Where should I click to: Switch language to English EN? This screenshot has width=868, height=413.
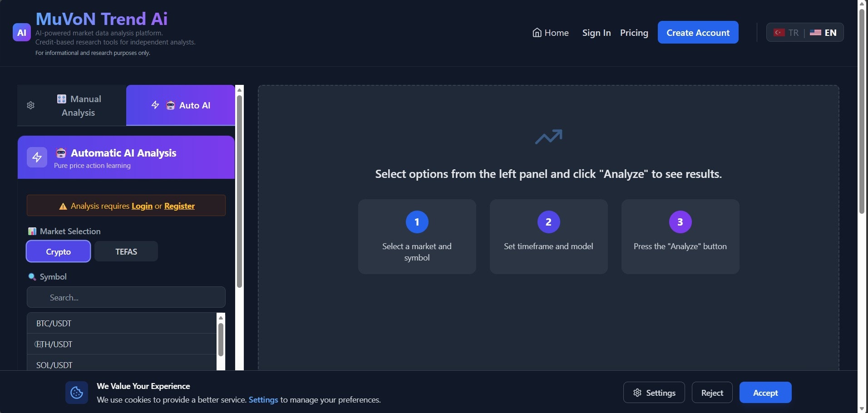(824, 33)
